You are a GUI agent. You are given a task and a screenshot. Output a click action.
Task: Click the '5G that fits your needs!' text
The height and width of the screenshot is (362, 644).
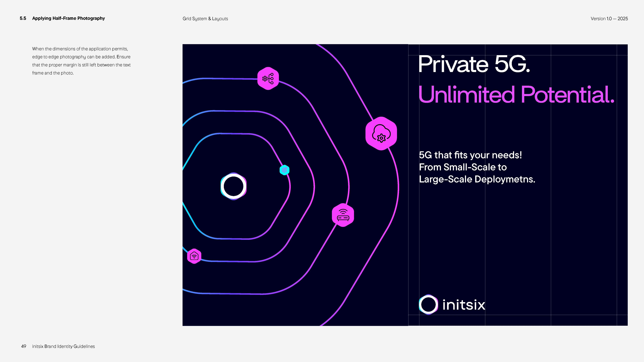tap(470, 155)
